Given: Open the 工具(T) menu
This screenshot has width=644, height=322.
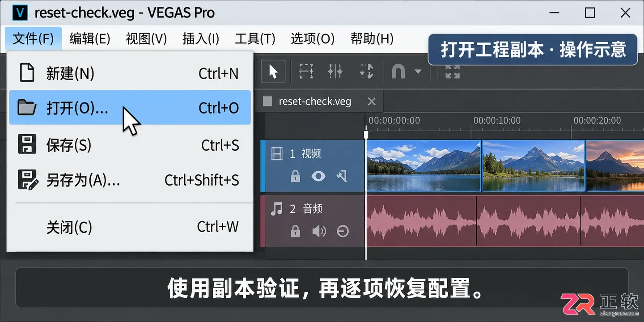Looking at the screenshot, I should [255, 39].
